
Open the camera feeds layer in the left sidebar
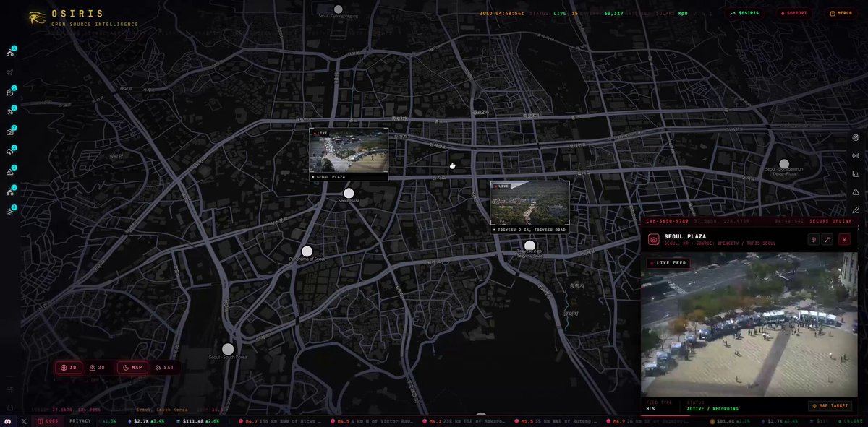(11, 131)
